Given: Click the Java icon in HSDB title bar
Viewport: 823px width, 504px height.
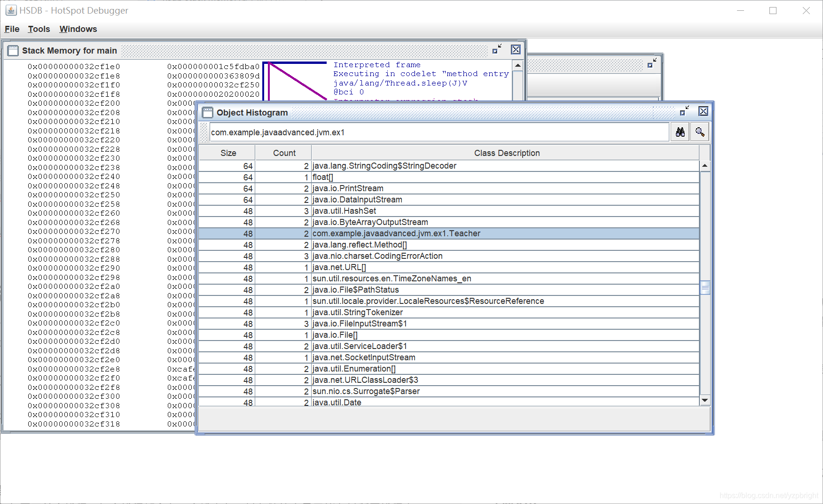Looking at the screenshot, I should click(11, 10).
